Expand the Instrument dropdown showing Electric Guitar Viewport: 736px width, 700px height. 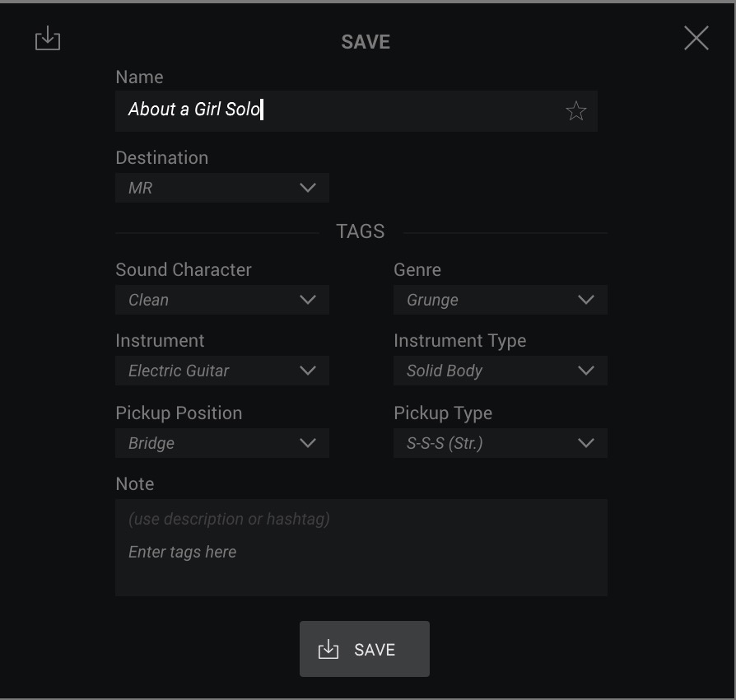(x=222, y=371)
